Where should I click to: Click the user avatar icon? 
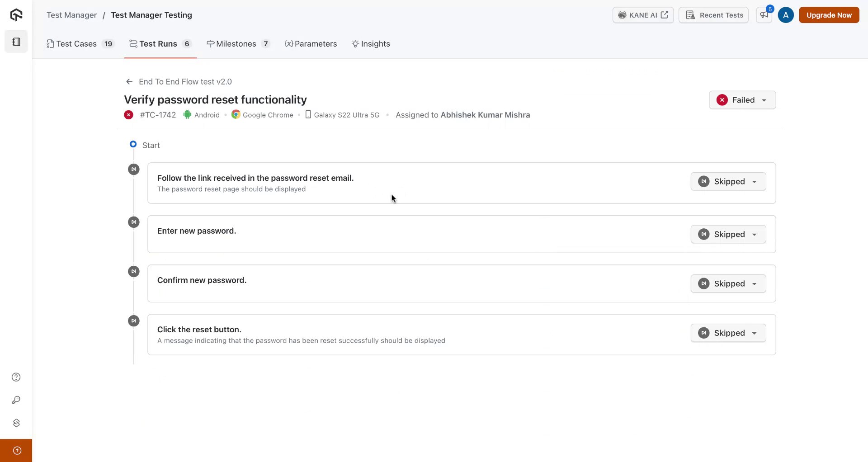[x=786, y=15]
